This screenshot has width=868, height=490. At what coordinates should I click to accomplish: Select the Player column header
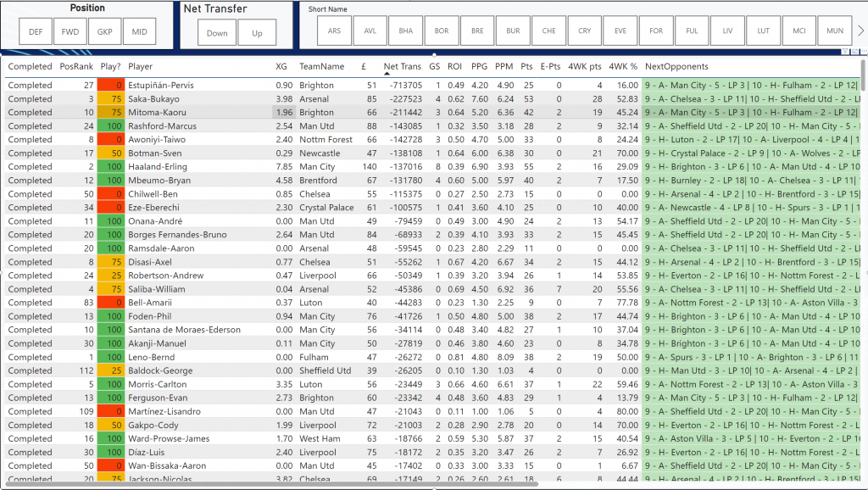point(141,66)
